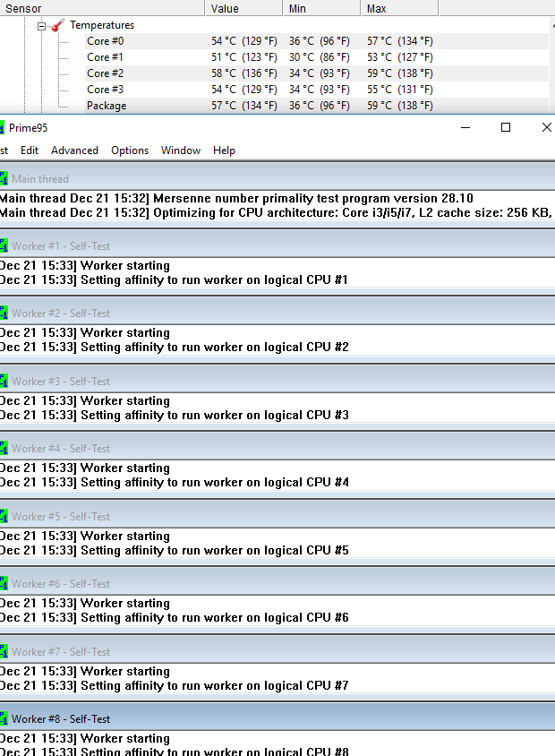
Task: Activate Worker #5 - Self-Test title bar
Action: (x=277, y=516)
